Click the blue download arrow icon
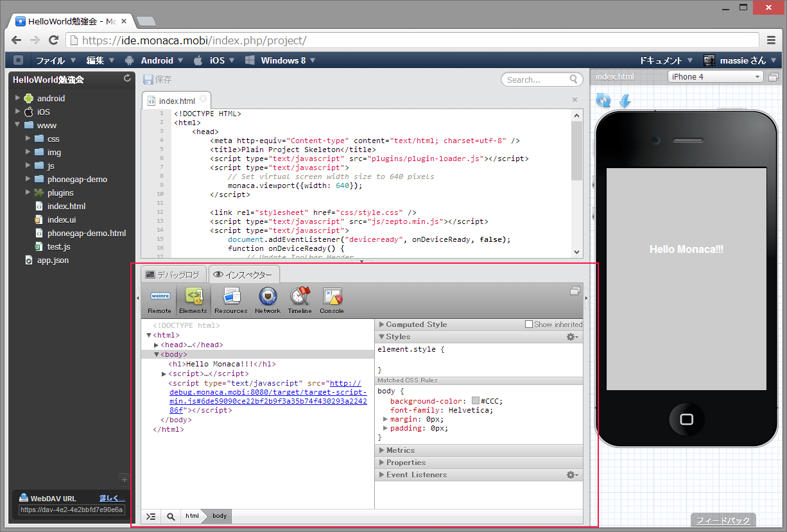This screenshot has width=787, height=532. (625, 101)
